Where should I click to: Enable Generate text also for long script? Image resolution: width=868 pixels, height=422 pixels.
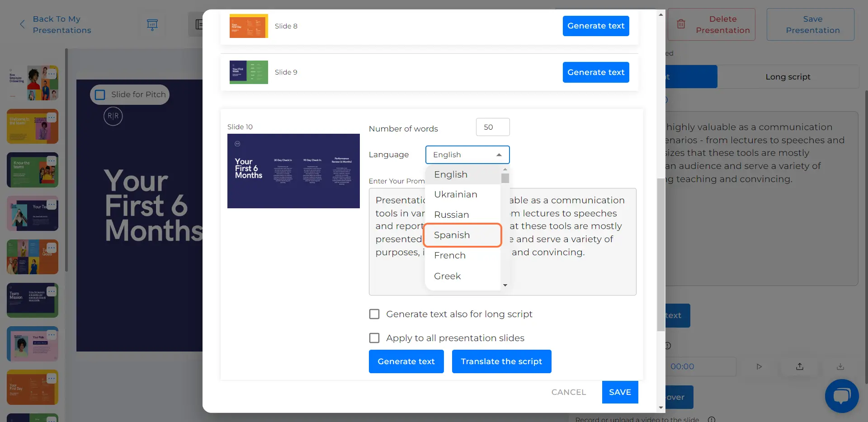pyautogui.click(x=374, y=314)
